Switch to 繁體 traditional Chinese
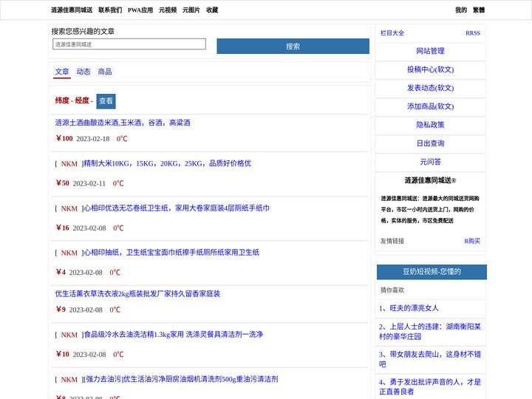Image resolution: width=532 pixels, height=399 pixels. [479, 10]
